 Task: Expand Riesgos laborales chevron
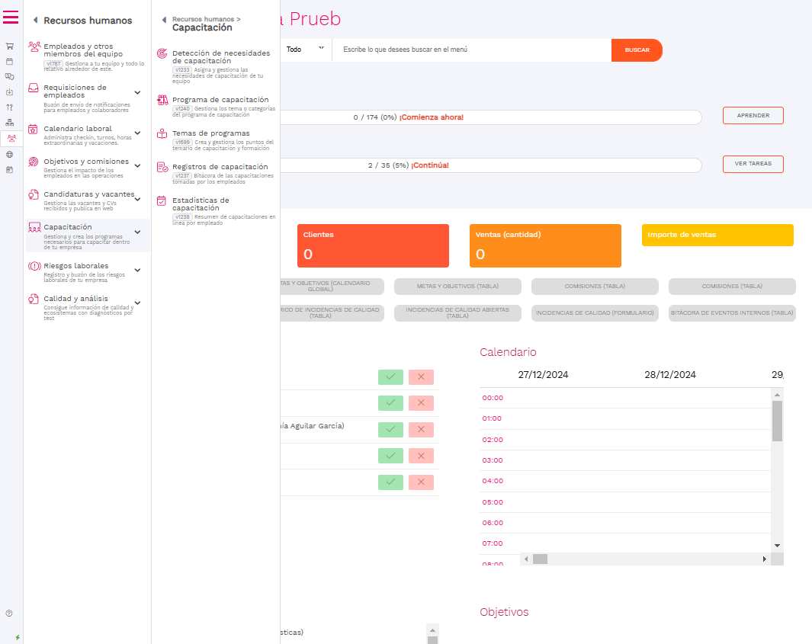pos(137,270)
